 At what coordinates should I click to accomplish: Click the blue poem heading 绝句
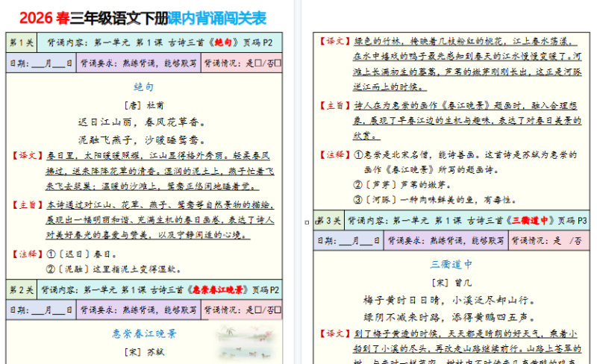tap(144, 87)
